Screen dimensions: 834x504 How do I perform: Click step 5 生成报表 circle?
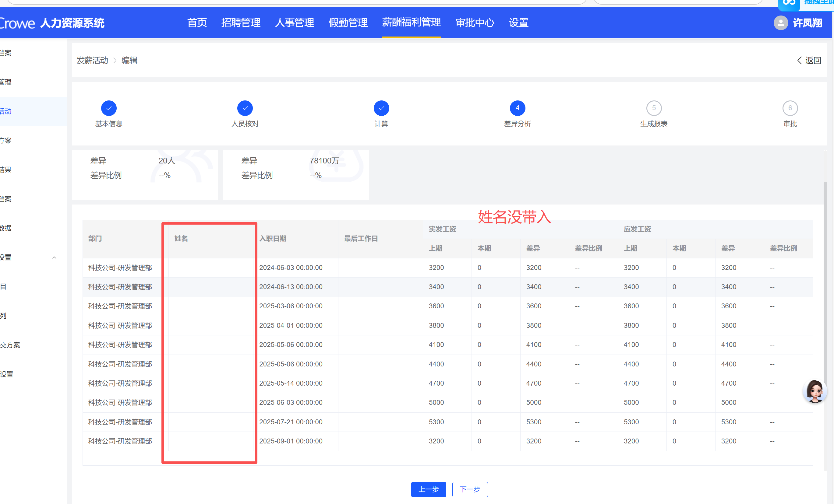coord(654,108)
